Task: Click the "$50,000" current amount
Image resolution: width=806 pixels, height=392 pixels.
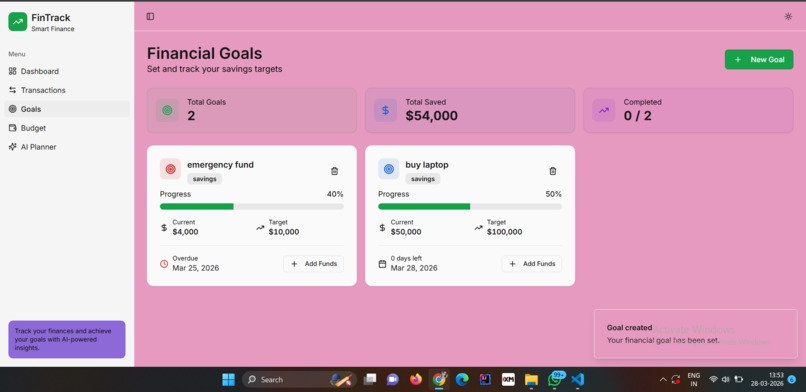Action: point(406,232)
